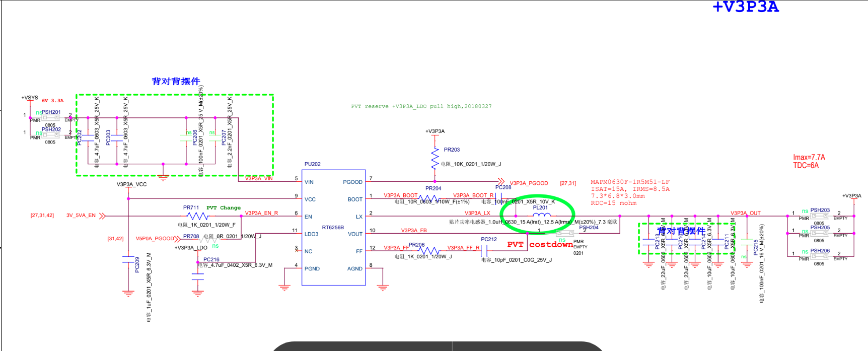The height and width of the screenshot is (351, 868).
Task: Click the LX pin label
Action: click(x=359, y=217)
